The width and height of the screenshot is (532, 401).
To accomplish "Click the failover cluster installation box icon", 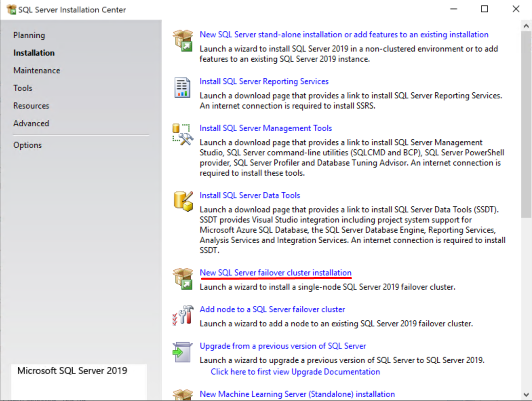I will [x=183, y=279].
